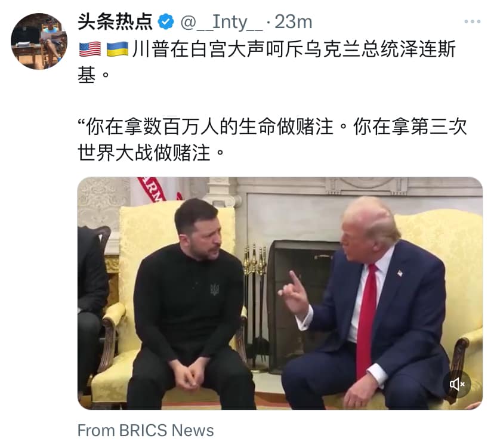Click the Ukraine flag emoji
Image resolution: width=494 pixels, height=448 pixels.
coord(117,50)
